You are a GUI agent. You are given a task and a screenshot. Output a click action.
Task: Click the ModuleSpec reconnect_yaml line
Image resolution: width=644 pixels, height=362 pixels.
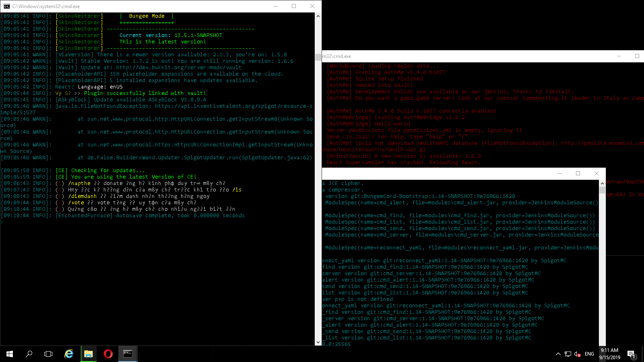462,248
